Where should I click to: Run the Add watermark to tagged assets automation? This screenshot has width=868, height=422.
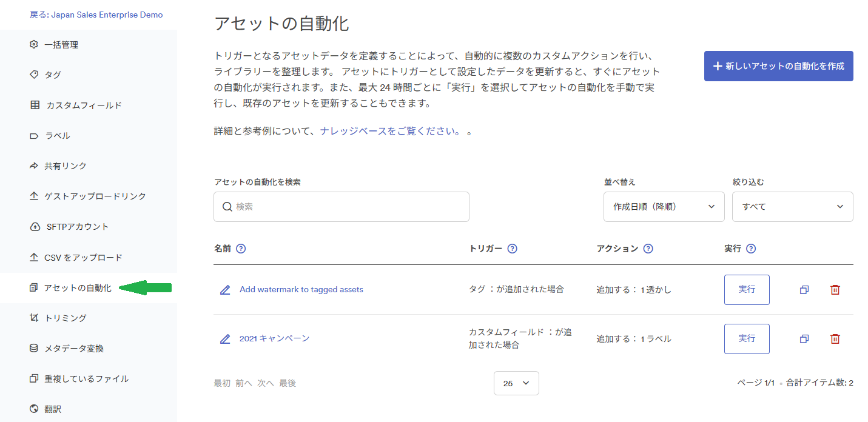tap(747, 290)
